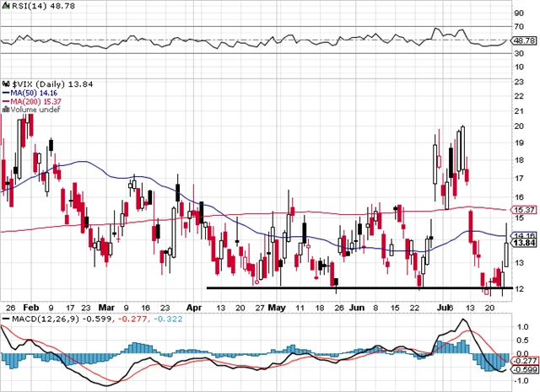Click the blue line marker beside MA(50)
This screenshot has height=392, width=540.
click(5, 94)
